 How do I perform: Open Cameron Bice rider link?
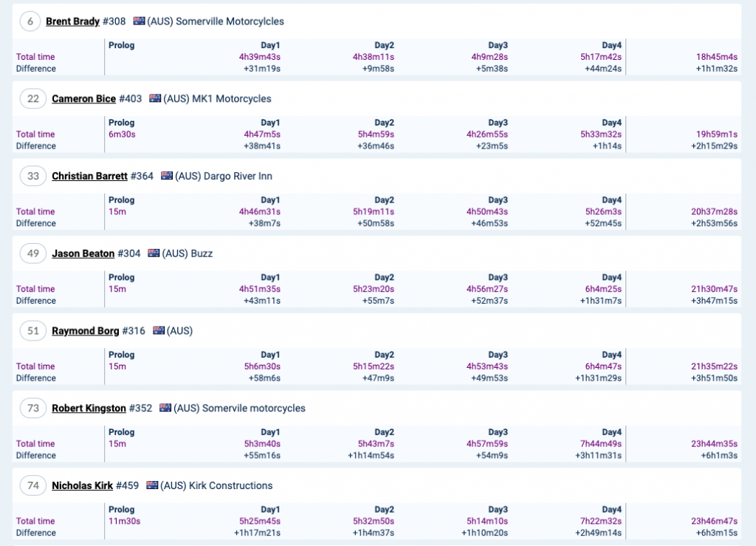pos(83,99)
